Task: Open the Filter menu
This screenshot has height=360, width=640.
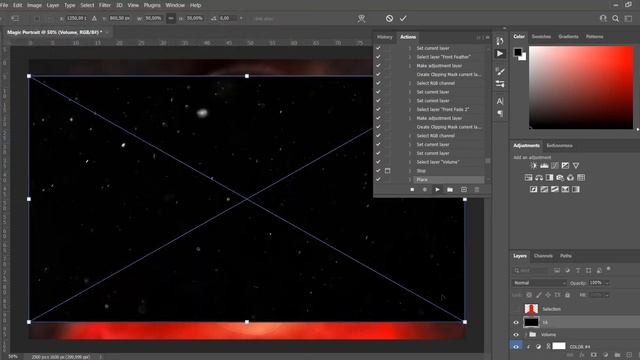Action: [x=105, y=5]
